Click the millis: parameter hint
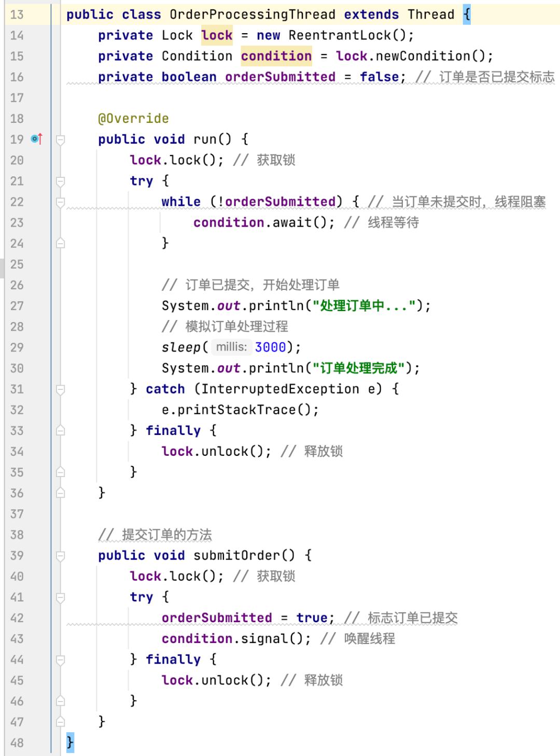 [x=231, y=347]
